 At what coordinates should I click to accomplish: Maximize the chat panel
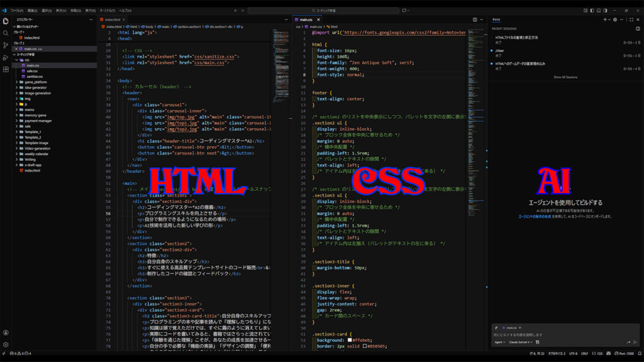point(630,19)
